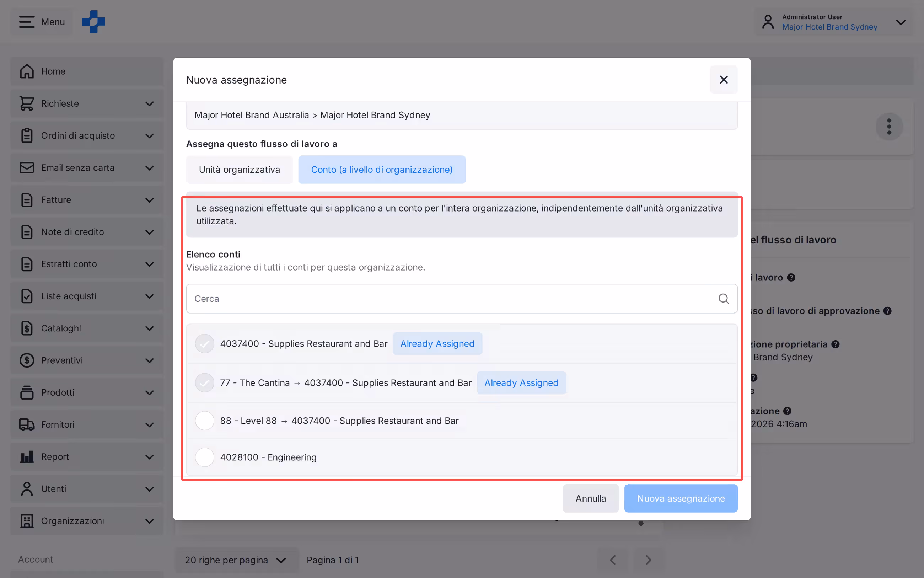Viewport: 924px width, 578px height.
Task: Select Conto (a livello di organizzazione) tab
Action: 382,169
